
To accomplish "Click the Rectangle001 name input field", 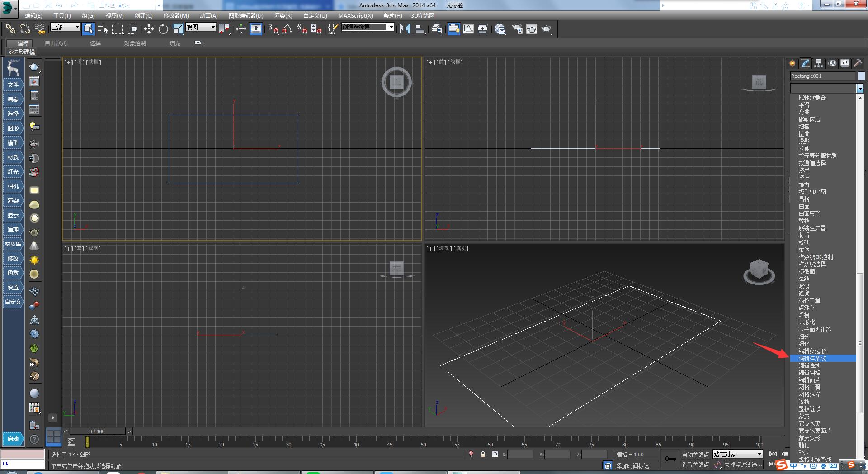I will tap(823, 76).
